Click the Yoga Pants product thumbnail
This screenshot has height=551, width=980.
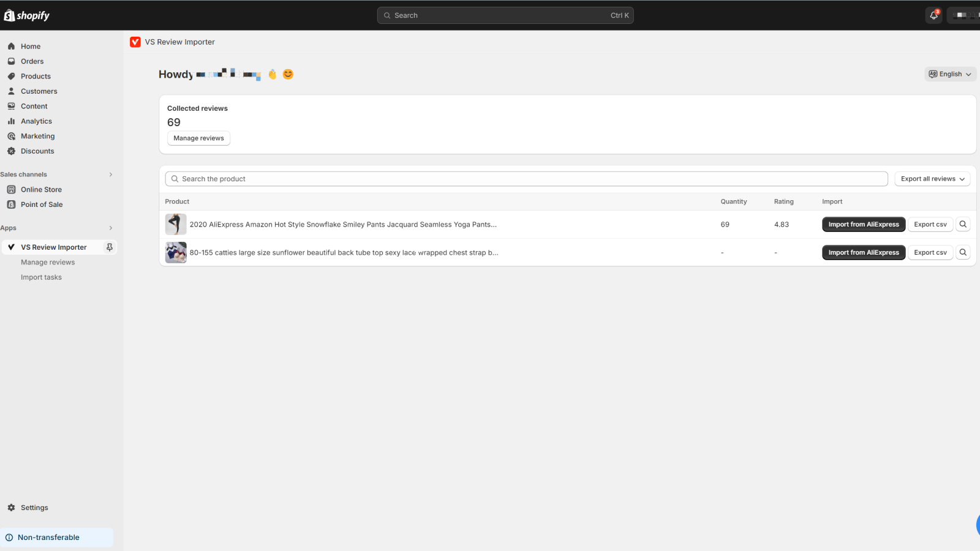tap(176, 224)
